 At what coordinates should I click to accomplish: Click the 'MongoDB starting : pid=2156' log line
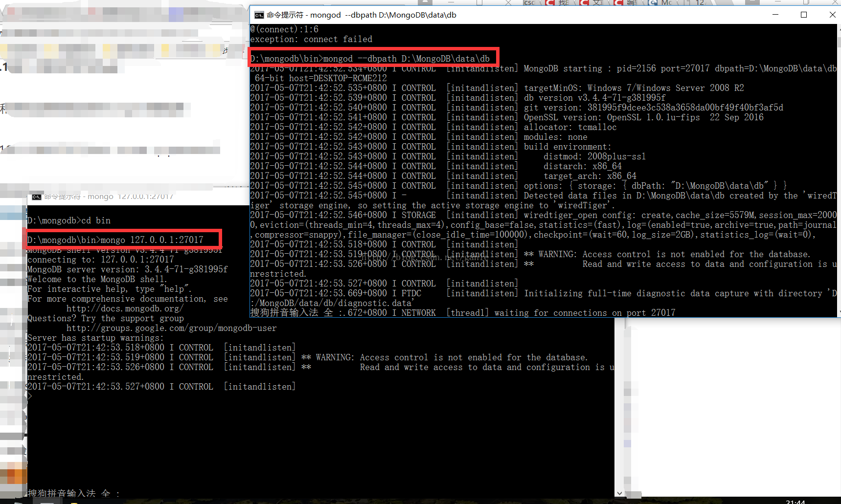[x=543, y=68]
